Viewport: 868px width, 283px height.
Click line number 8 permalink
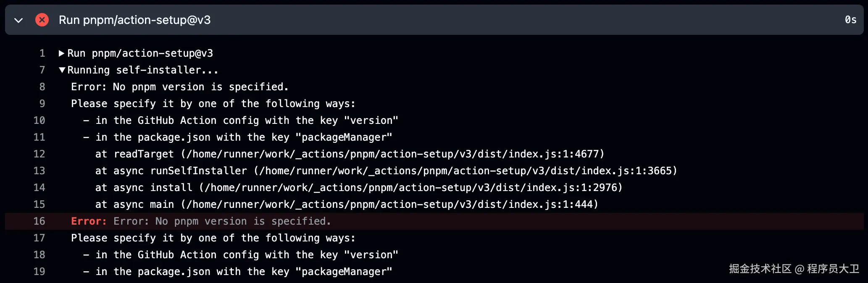42,87
